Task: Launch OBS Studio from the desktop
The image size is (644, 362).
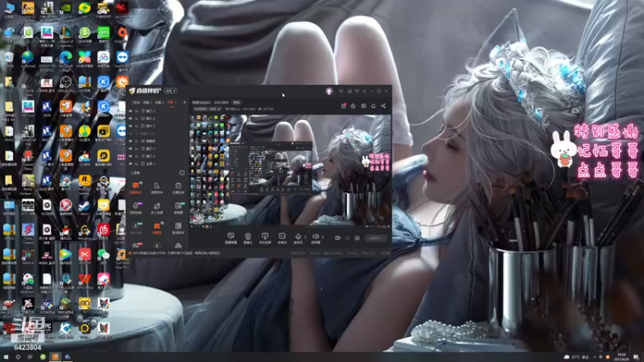Action: (66, 82)
